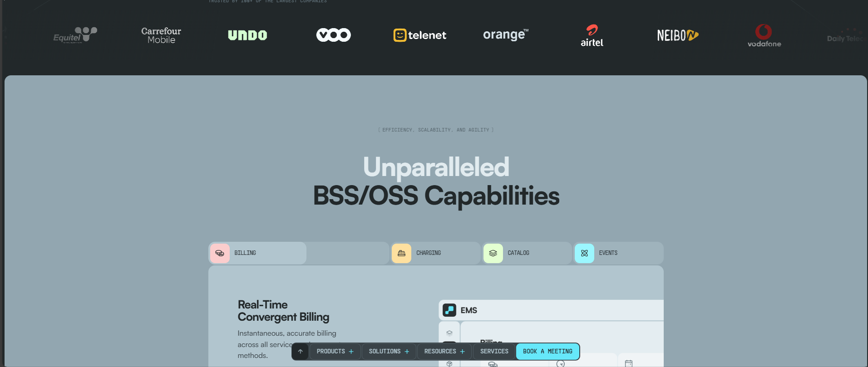The width and height of the screenshot is (868, 367).
Task: Select the Charging tab
Action: tap(436, 253)
